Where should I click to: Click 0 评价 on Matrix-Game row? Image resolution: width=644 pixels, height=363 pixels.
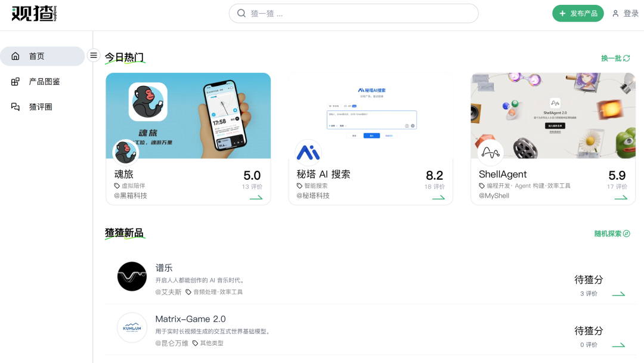click(x=589, y=344)
